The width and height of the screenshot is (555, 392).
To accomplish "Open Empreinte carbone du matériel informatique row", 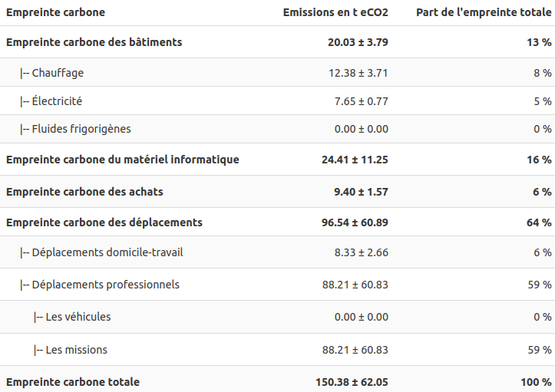I will click(278, 160).
